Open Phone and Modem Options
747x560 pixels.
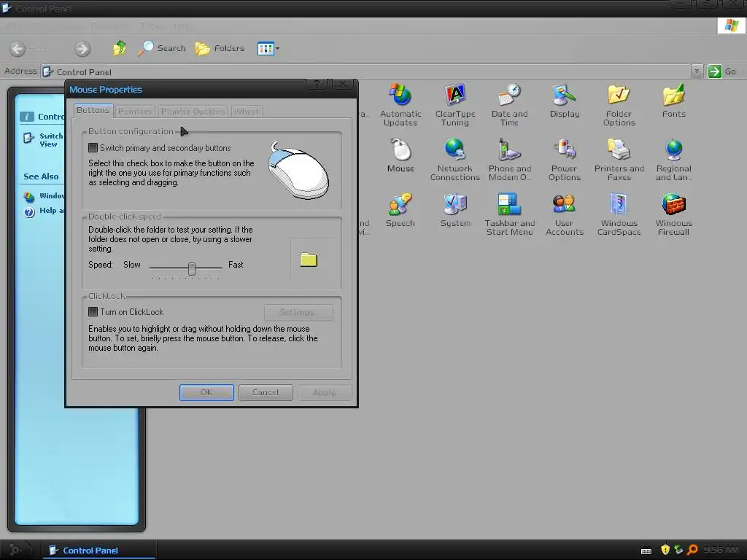pyautogui.click(x=509, y=160)
